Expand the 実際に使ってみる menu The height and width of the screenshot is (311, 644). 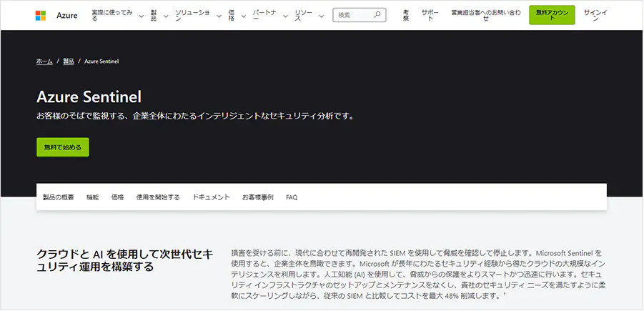[x=117, y=16]
